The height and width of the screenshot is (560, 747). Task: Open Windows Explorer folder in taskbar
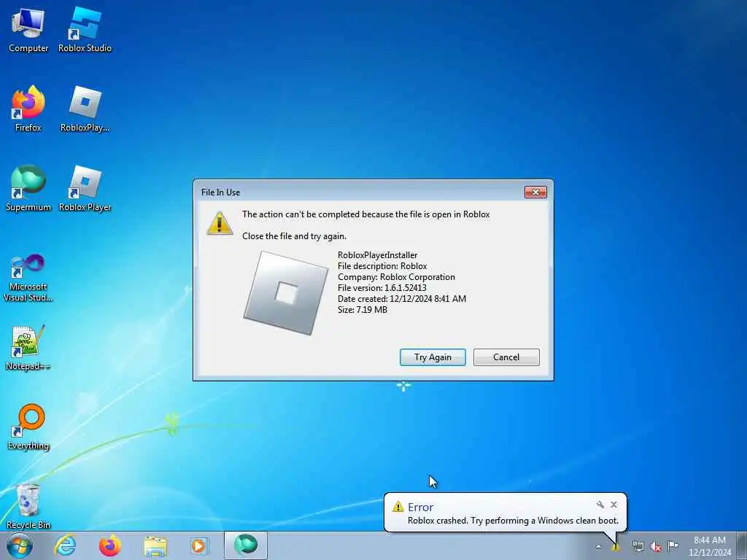(155, 545)
